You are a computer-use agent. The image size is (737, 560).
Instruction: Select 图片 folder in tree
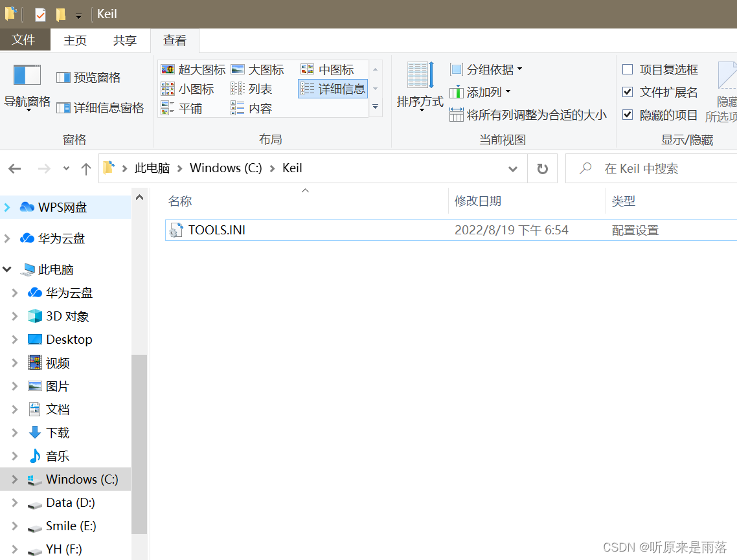58,386
